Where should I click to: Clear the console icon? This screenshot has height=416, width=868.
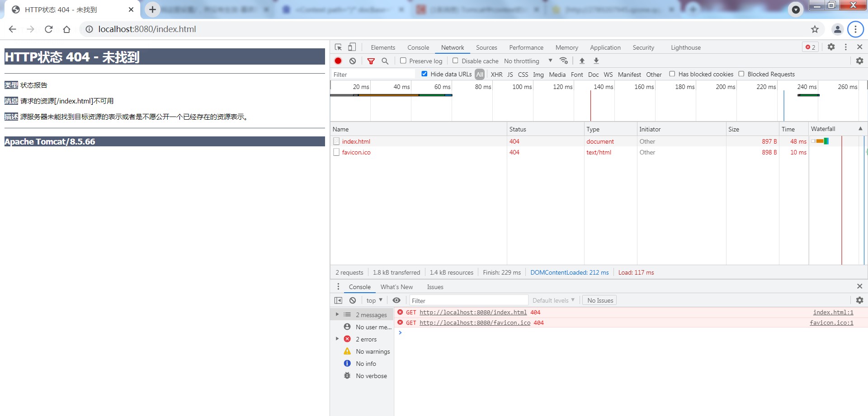(x=353, y=300)
